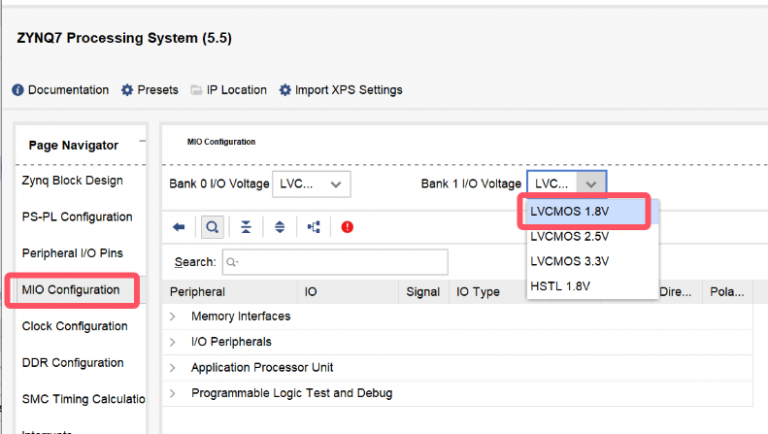
Task: Click IP Location button
Action: coord(228,90)
